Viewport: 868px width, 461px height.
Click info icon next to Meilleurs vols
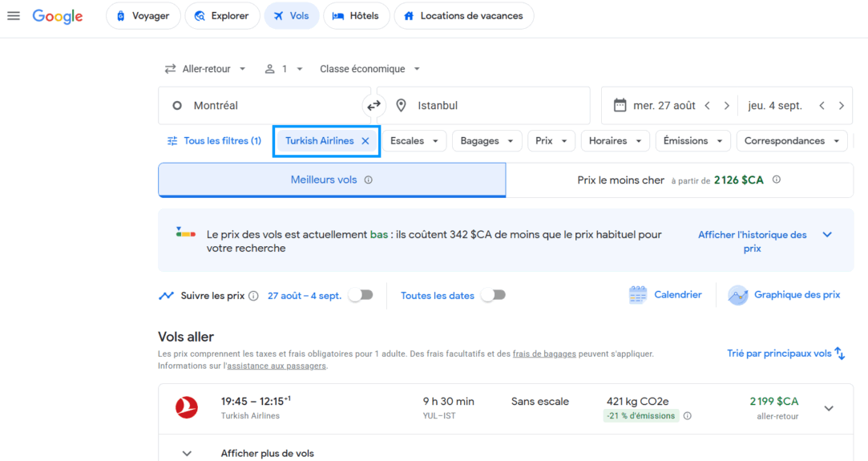click(368, 180)
